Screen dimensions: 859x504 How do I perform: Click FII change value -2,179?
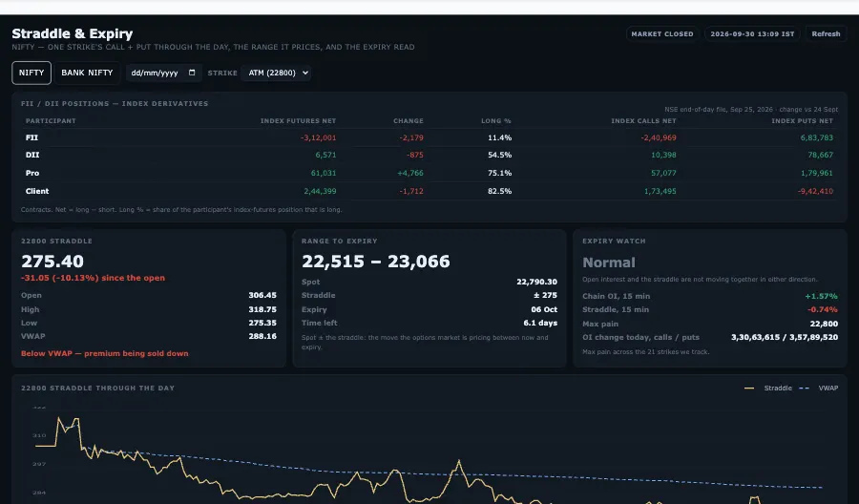411,138
